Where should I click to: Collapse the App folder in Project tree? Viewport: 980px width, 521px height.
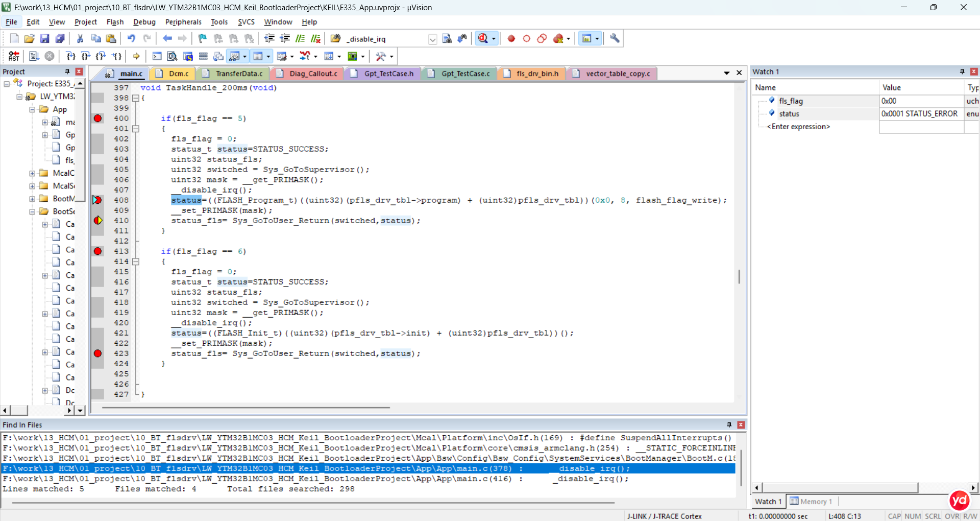pos(32,109)
